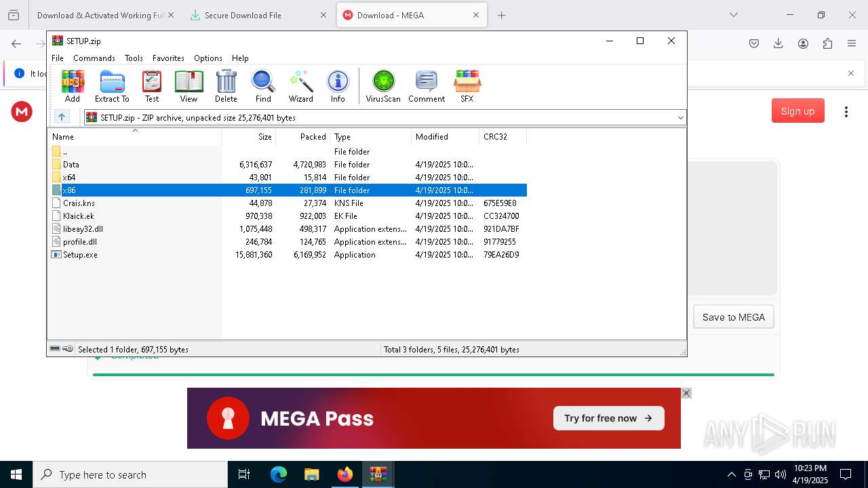Sort by the Type column header
The width and height of the screenshot is (868, 488).
tap(371, 137)
